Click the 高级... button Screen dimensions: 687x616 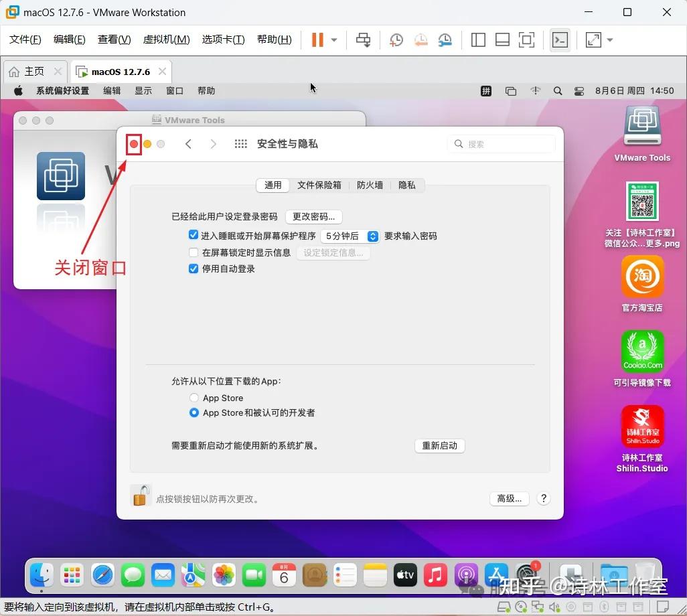pyautogui.click(x=509, y=499)
